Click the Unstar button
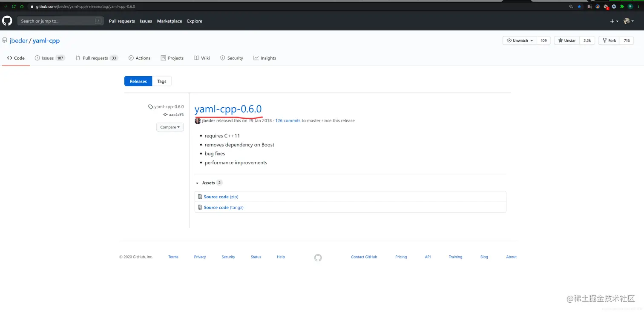Viewport: 644px width, 312px height. pyautogui.click(x=566, y=40)
